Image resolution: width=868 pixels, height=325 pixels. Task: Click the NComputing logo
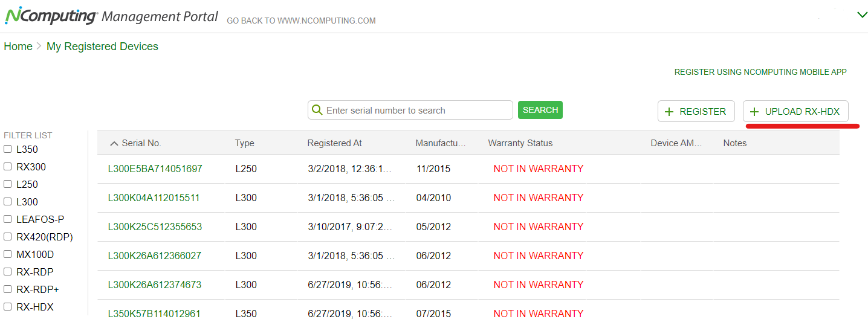tap(51, 15)
